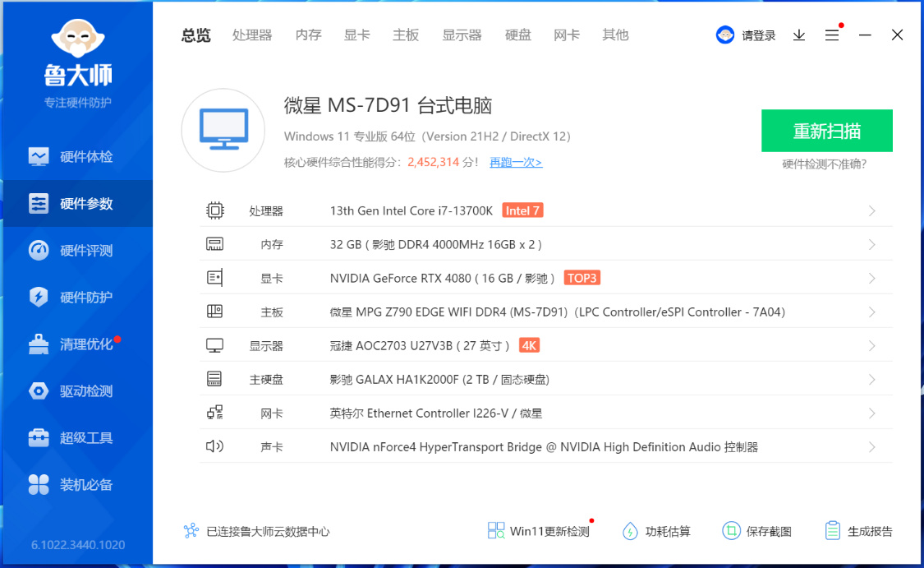This screenshot has height=568, width=924.
Task: Click the desktop computer monitor icon
Action: (223, 130)
